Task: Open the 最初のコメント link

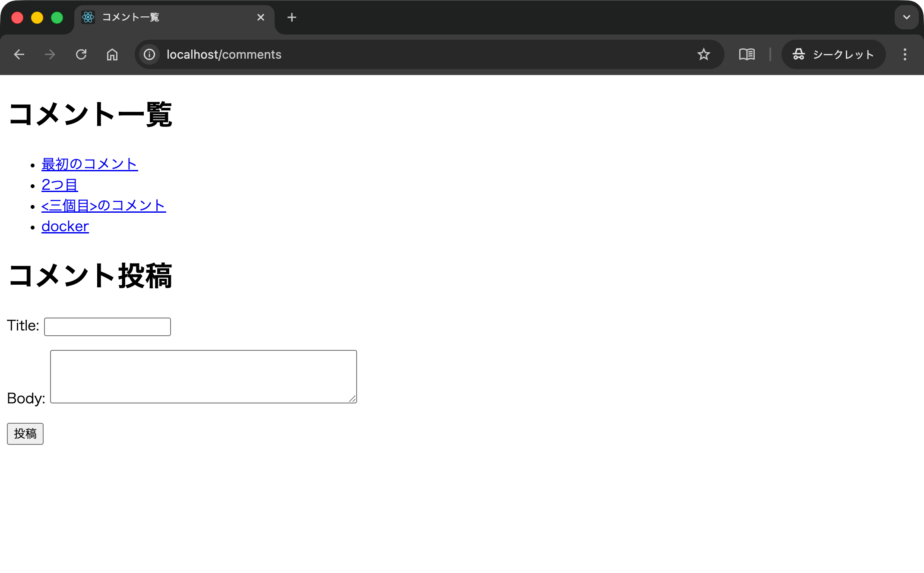Action: (89, 164)
